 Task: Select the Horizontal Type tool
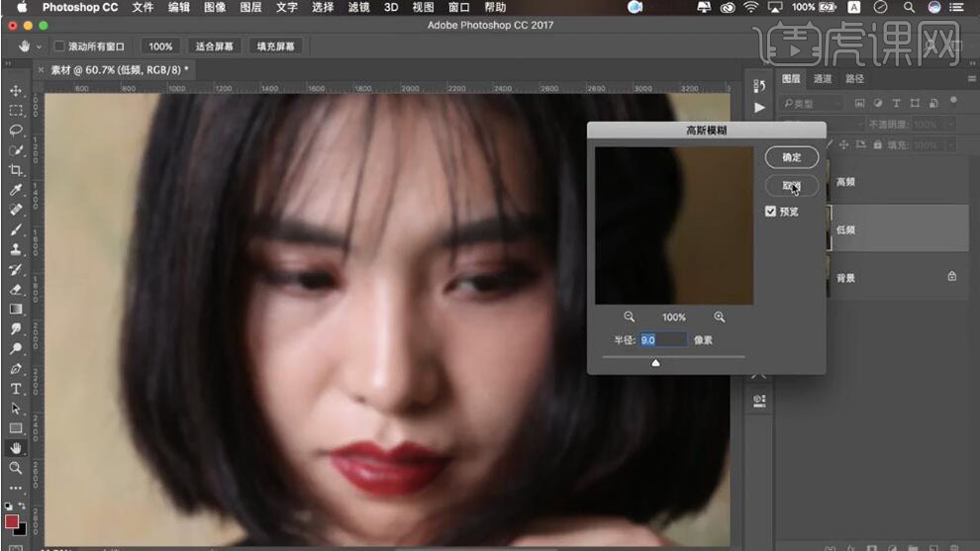click(16, 388)
